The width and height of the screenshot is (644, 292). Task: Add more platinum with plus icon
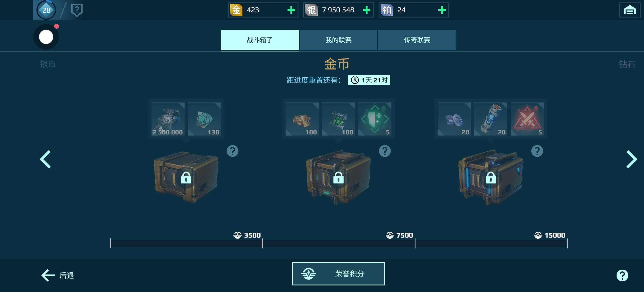(442, 10)
